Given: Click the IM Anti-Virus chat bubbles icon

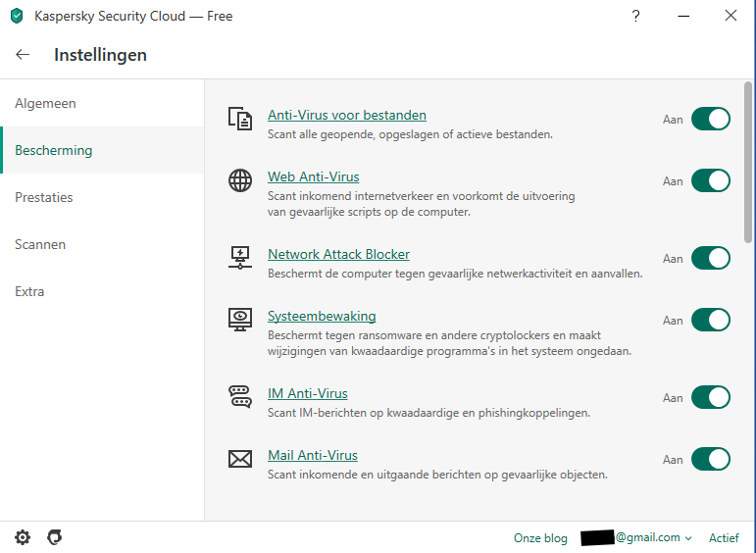Looking at the screenshot, I should [x=240, y=397].
